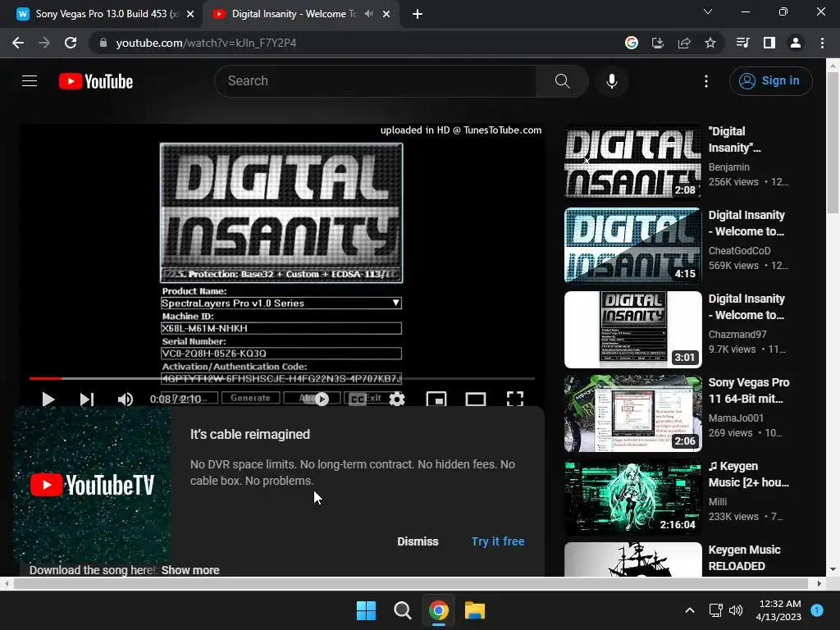This screenshot has width=840, height=630.
Task: Open video player settings gear
Action: pyautogui.click(x=397, y=399)
